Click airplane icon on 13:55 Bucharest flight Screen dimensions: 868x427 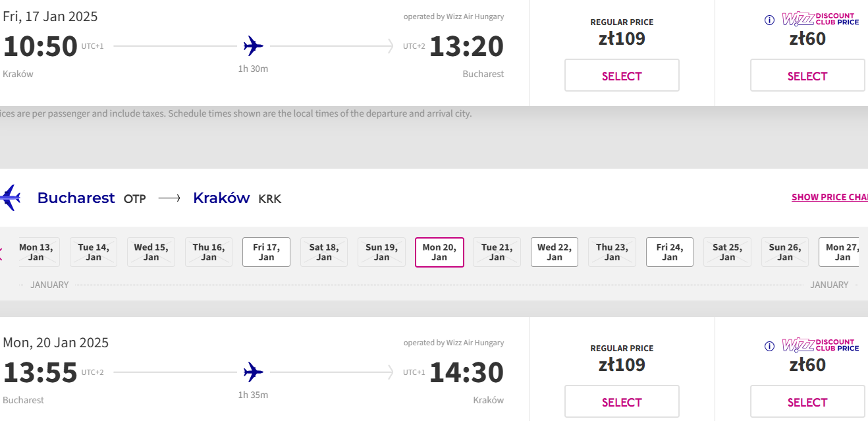253,372
